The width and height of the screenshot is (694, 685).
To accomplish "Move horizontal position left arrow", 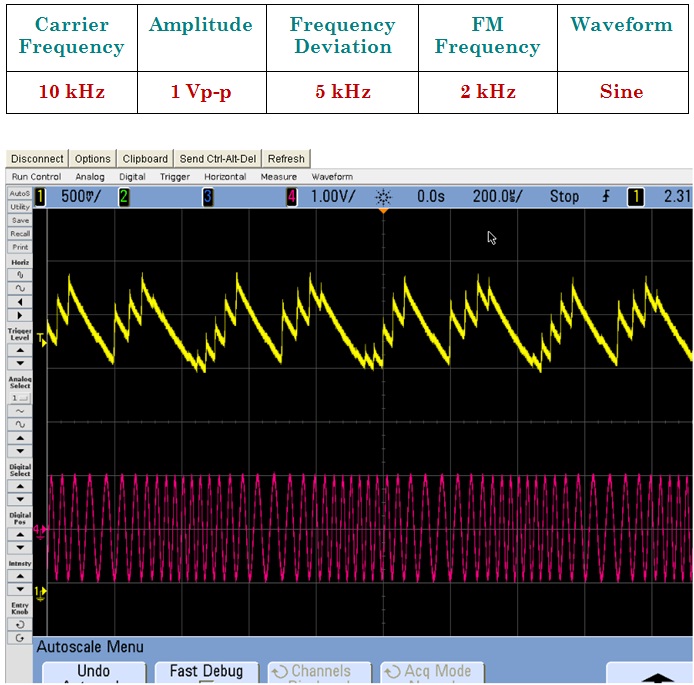I will 19,302.
